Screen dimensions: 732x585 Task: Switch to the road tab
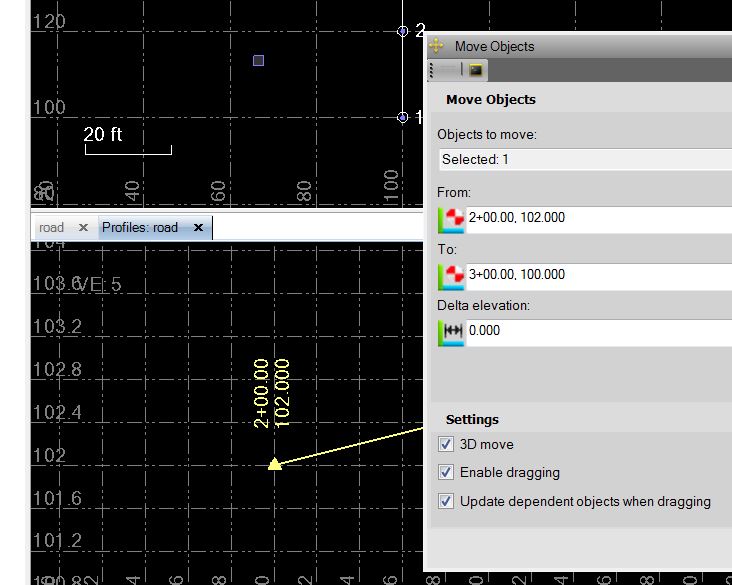51,227
